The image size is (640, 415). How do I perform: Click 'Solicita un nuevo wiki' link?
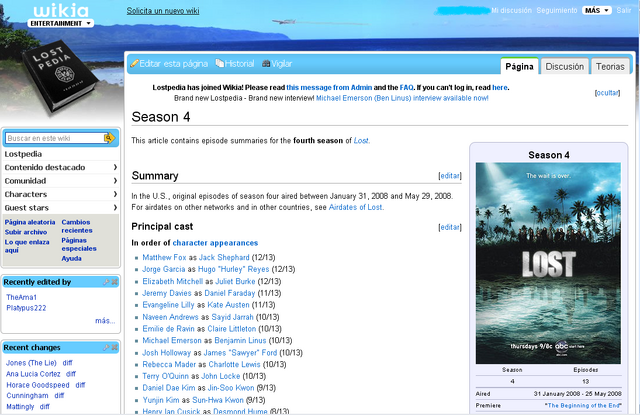click(x=163, y=11)
